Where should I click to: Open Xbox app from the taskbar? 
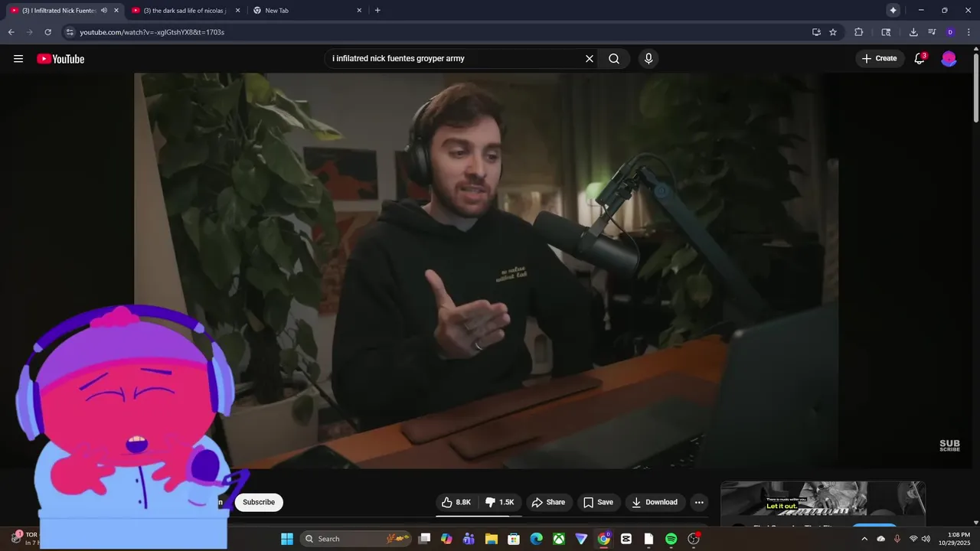pos(559,539)
